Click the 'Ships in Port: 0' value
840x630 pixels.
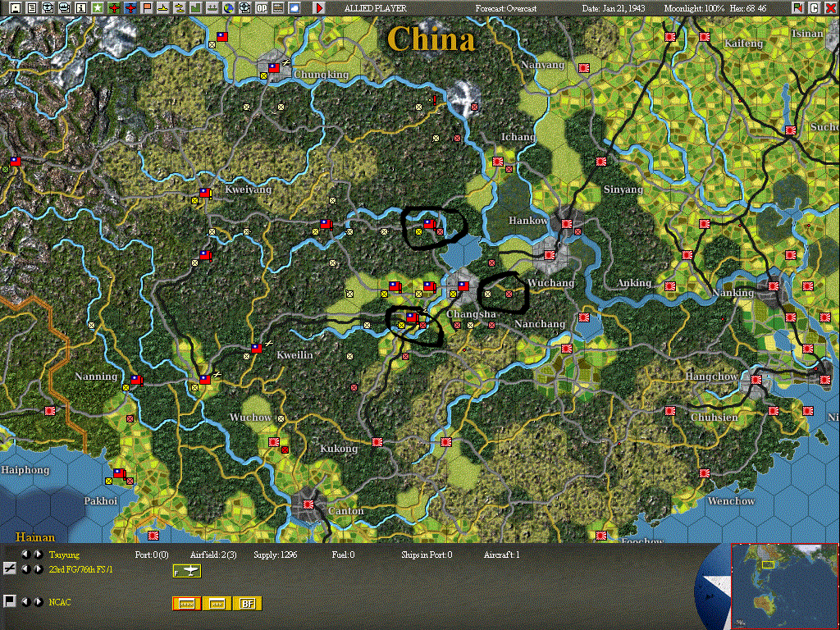coord(427,555)
